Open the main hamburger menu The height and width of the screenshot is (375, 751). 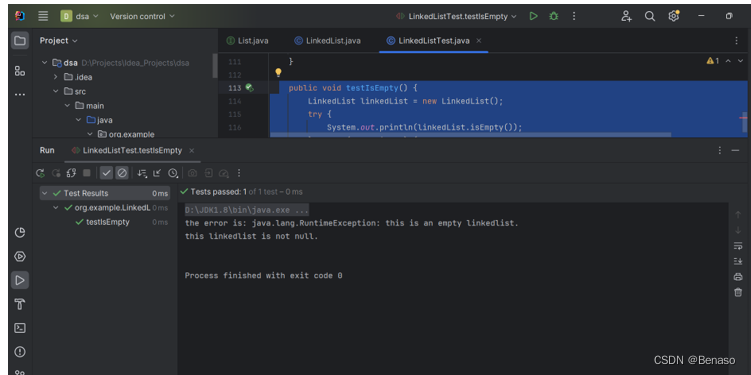tap(43, 16)
